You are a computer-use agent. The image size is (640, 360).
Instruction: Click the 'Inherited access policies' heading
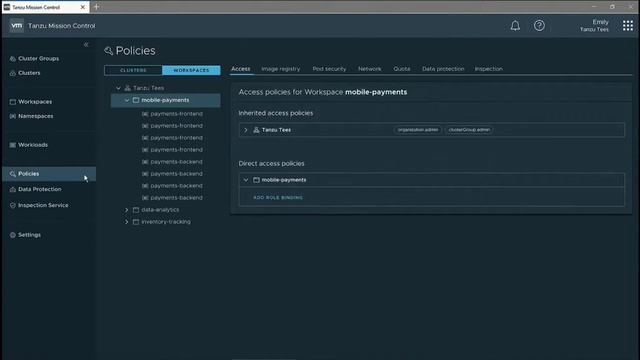click(276, 113)
